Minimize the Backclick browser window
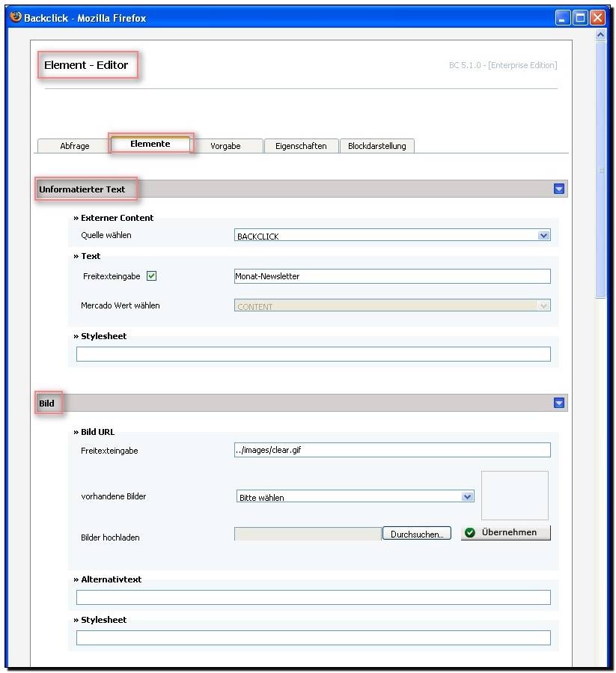The image size is (616, 673). [563, 17]
